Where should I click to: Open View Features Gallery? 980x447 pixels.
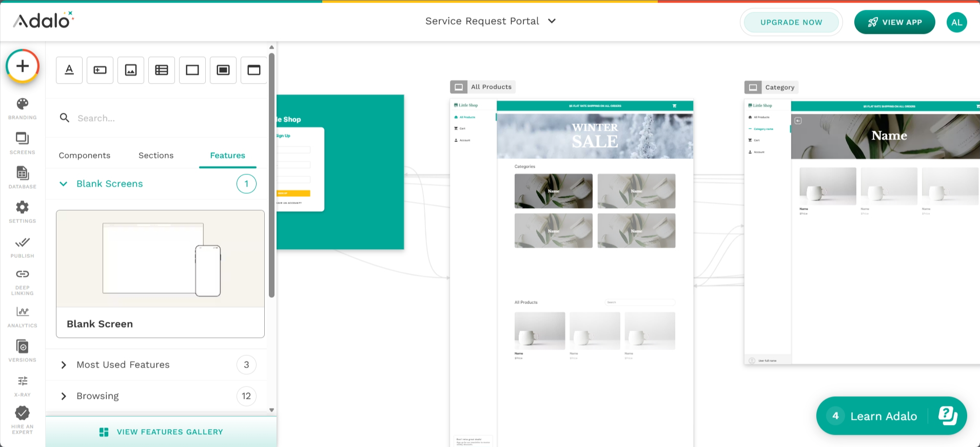(161, 432)
